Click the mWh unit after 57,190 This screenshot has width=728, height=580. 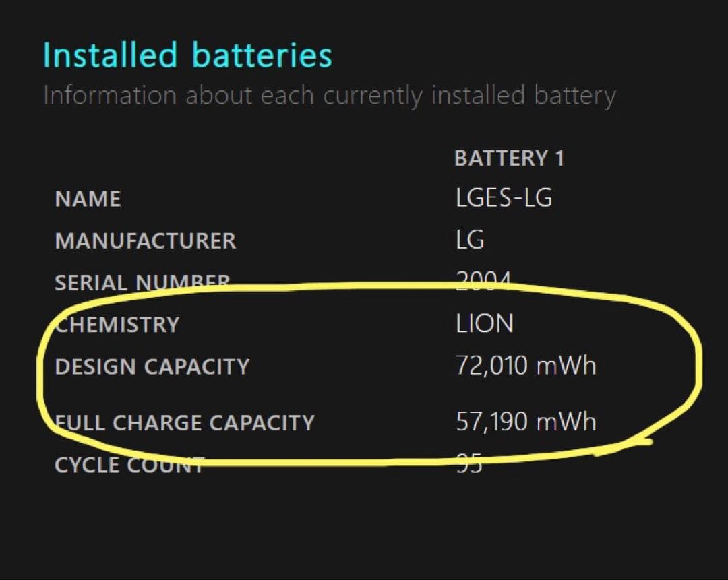click(x=566, y=422)
